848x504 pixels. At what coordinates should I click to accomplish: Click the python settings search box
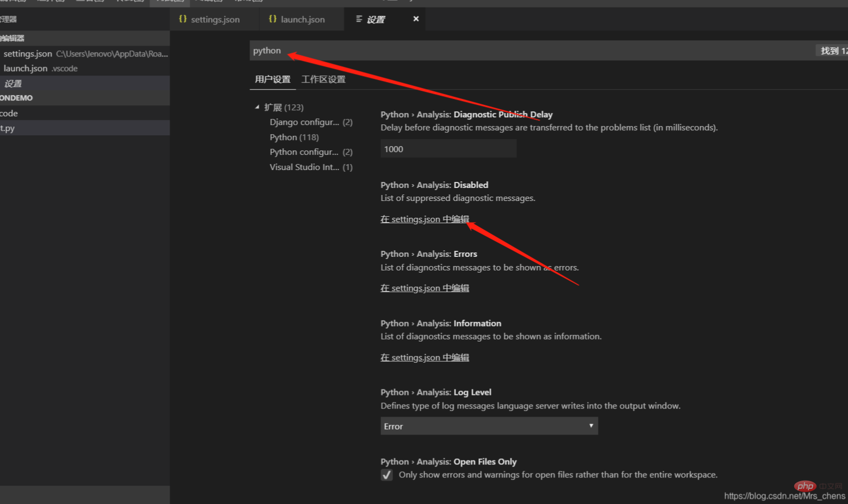coord(381,50)
